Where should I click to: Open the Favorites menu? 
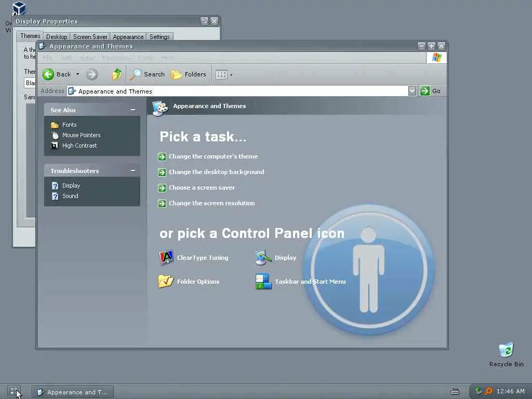(115, 58)
